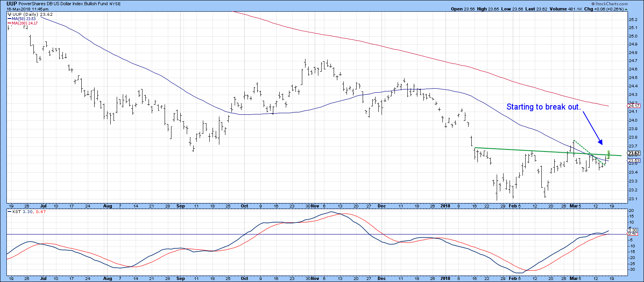The width and height of the screenshot is (644, 282).
Task: Click the green highlighted latest price bar
Action: pos(609,154)
